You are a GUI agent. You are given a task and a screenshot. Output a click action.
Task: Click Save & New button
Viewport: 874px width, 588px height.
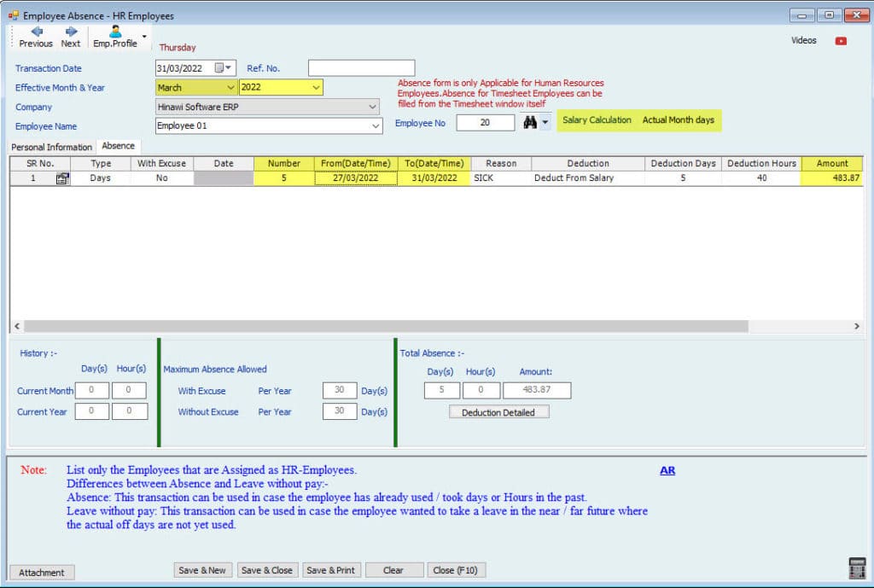coord(201,570)
